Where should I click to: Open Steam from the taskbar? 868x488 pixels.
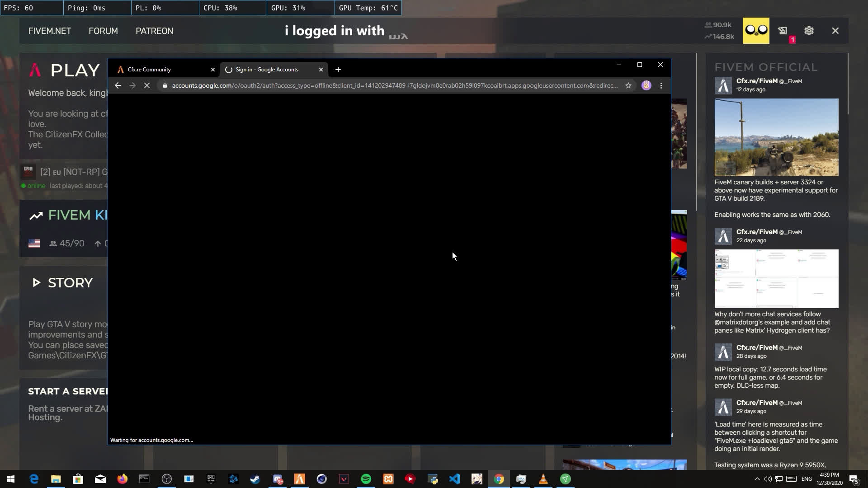[x=255, y=479]
